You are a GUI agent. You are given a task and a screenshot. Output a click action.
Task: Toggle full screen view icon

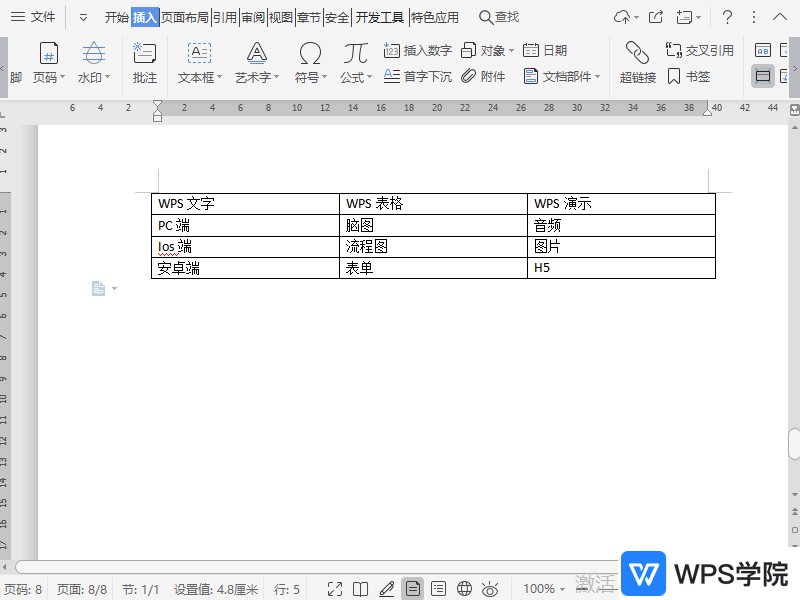[x=335, y=589]
